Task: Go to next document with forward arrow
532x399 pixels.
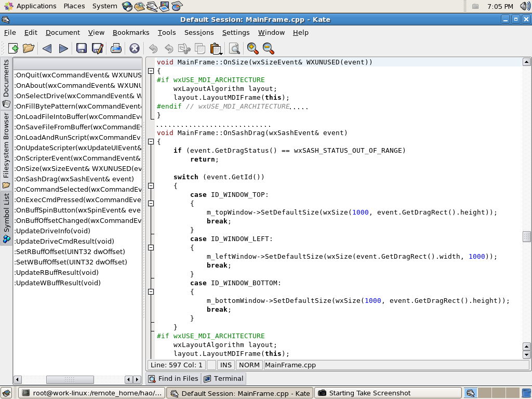Action: tap(63, 48)
